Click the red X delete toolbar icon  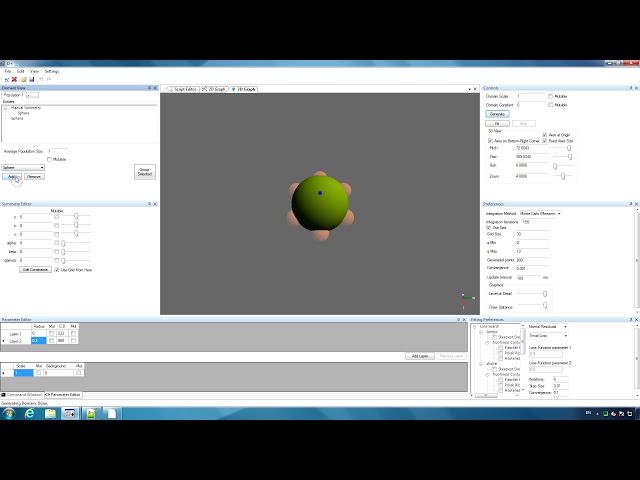(14, 79)
